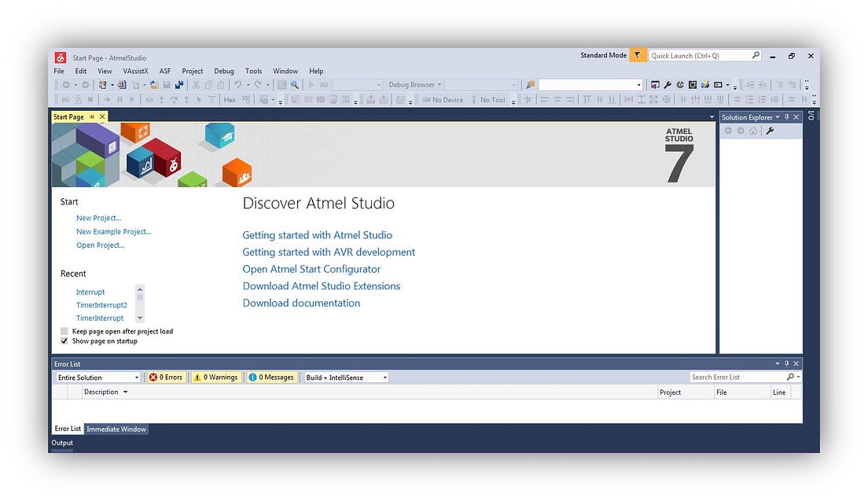Enable Keep page open after project load
This screenshot has height=501, width=868.
click(64, 331)
